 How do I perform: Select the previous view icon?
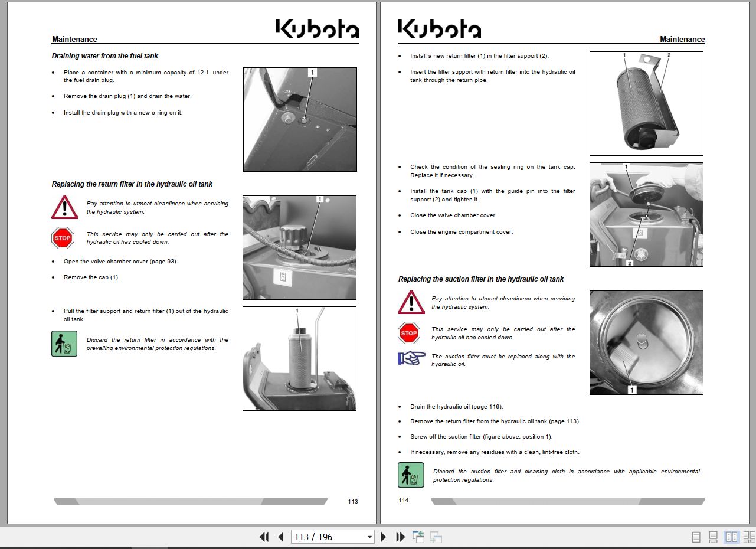point(418,537)
